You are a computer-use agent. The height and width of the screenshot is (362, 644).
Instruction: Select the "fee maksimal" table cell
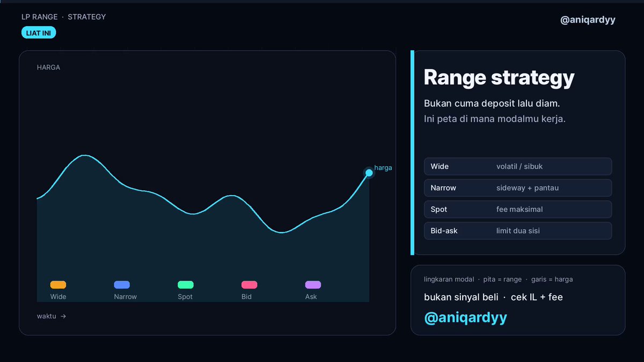[x=519, y=209]
